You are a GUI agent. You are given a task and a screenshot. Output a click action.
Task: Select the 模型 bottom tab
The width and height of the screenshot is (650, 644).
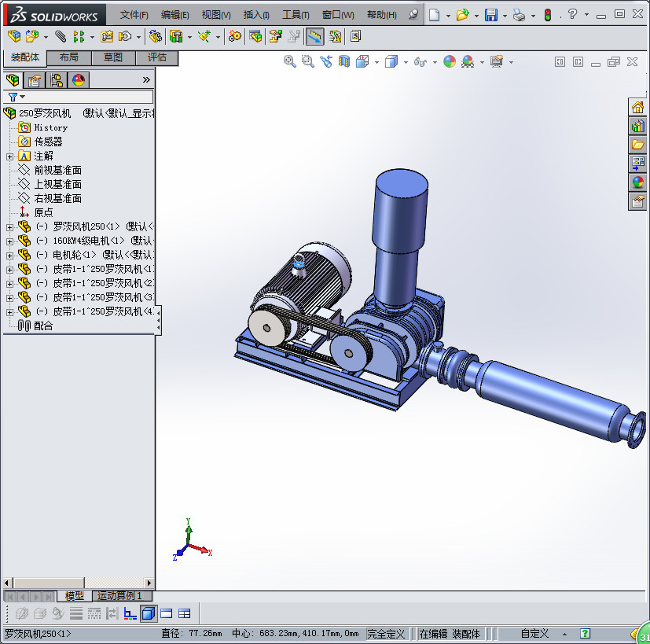75,596
